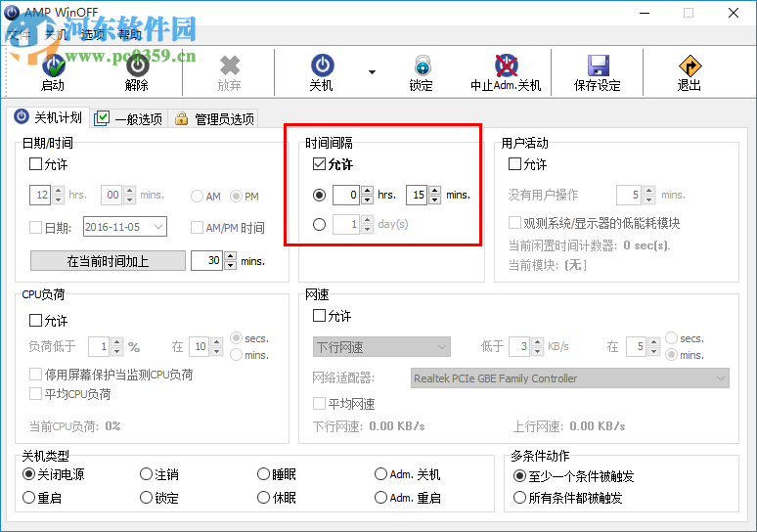The image size is (757, 532).
Task: Increase the 负荷低于 percent spinner
Action: pos(116,342)
